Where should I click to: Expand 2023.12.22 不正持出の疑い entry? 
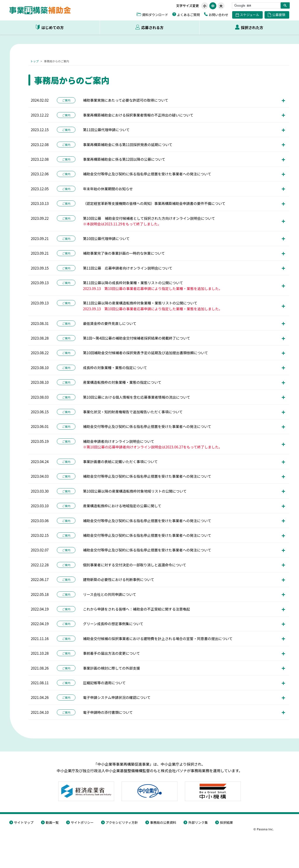[x=283, y=115]
